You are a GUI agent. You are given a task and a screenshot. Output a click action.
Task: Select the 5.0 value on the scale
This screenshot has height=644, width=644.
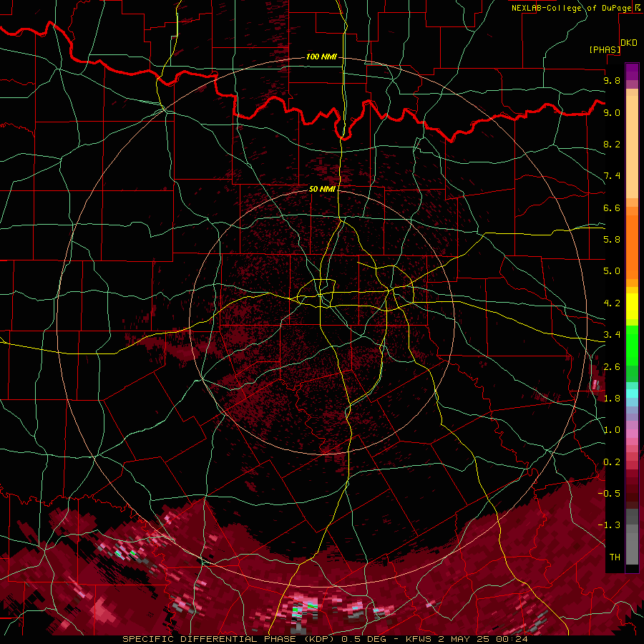[x=612, y=271]
